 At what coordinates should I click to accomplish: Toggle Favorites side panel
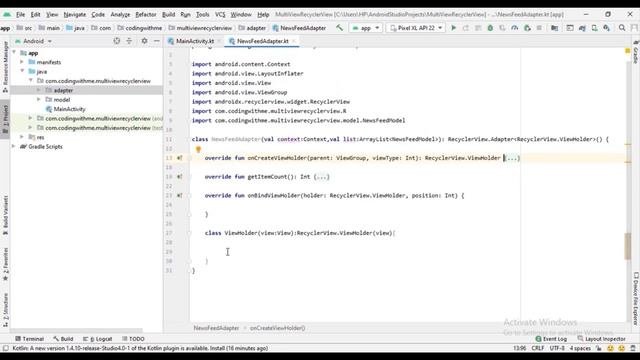5,264
